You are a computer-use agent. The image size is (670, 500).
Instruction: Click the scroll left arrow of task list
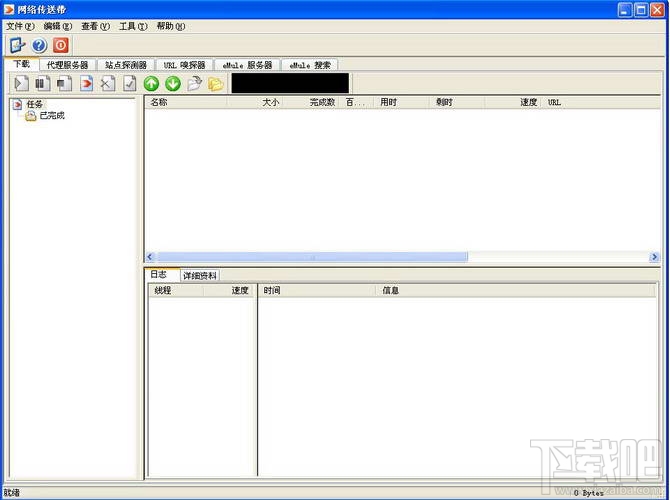pos(150,257)
